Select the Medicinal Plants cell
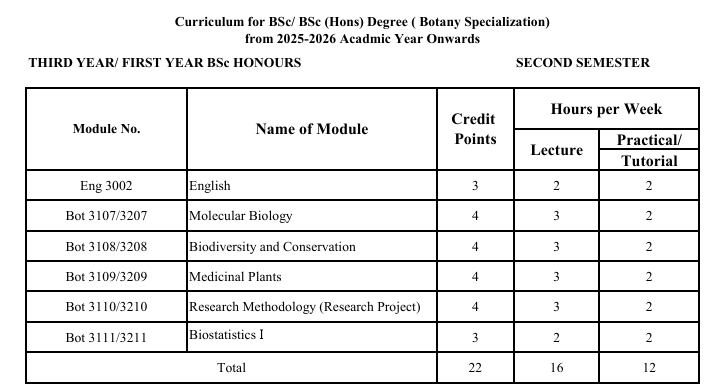The image size is (723, 389). [312, 277]
